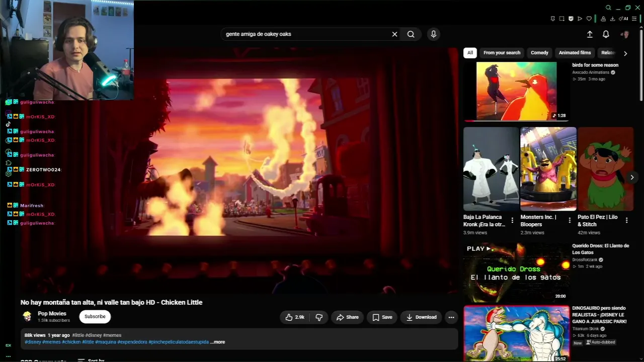Open the Pato El Pez Lilo & Stitch short

coord(606,169)
